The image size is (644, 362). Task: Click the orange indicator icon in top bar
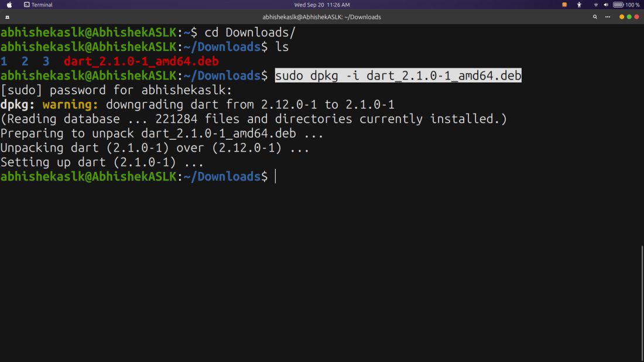(x=564, y=5)
